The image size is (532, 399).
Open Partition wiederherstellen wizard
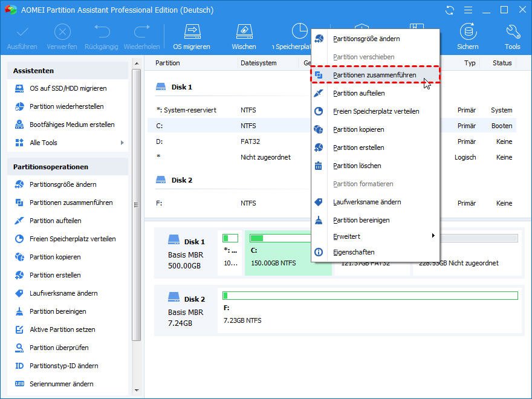[66, 106]
